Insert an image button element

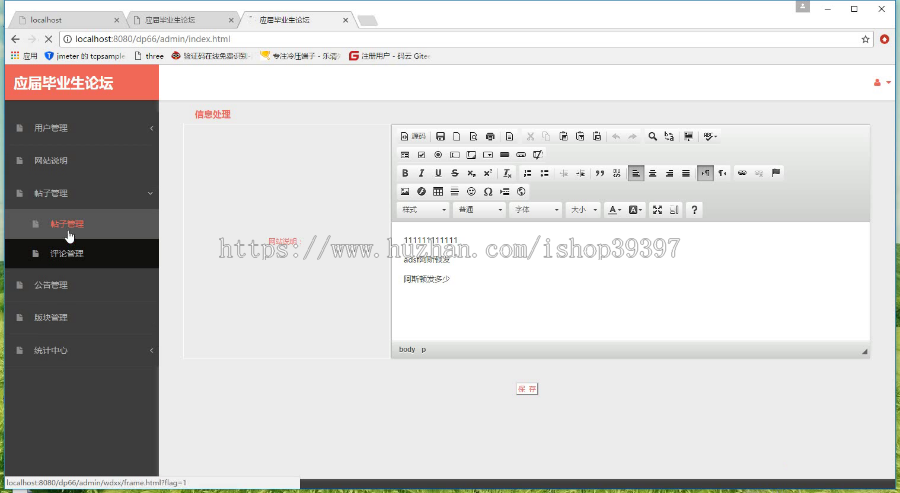click(521, 155)
